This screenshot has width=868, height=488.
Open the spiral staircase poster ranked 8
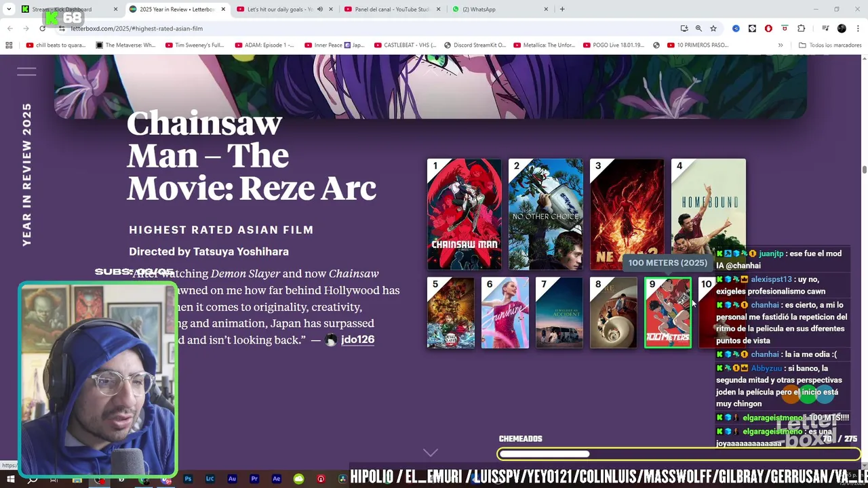(x=614, y=312)
